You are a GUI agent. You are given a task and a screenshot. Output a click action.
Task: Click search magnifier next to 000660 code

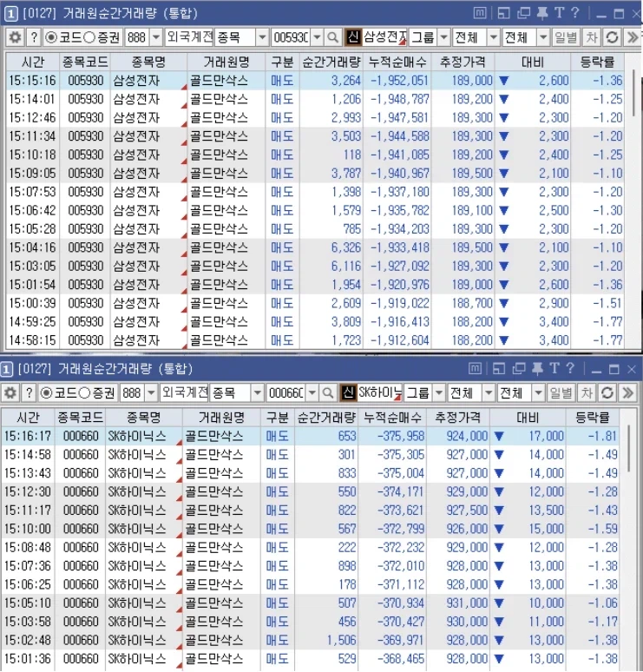(328, 392)
